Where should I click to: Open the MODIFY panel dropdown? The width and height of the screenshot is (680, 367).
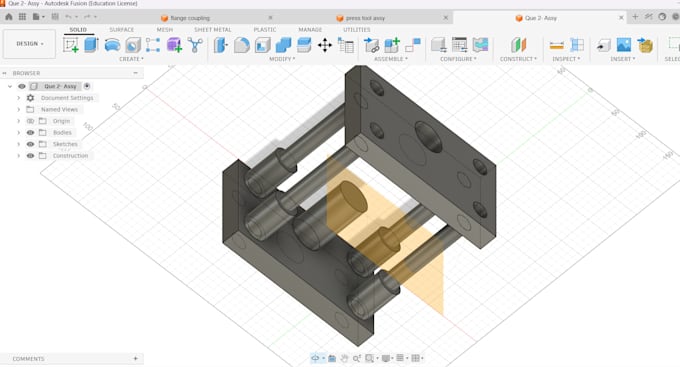click(282, 59)
